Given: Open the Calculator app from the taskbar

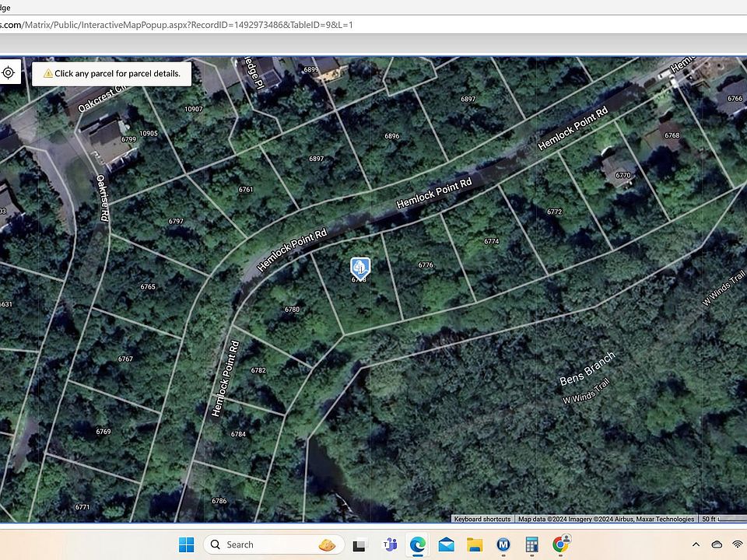Looking at the screenshot, I should pyautogui.click(x=531, y=544).
